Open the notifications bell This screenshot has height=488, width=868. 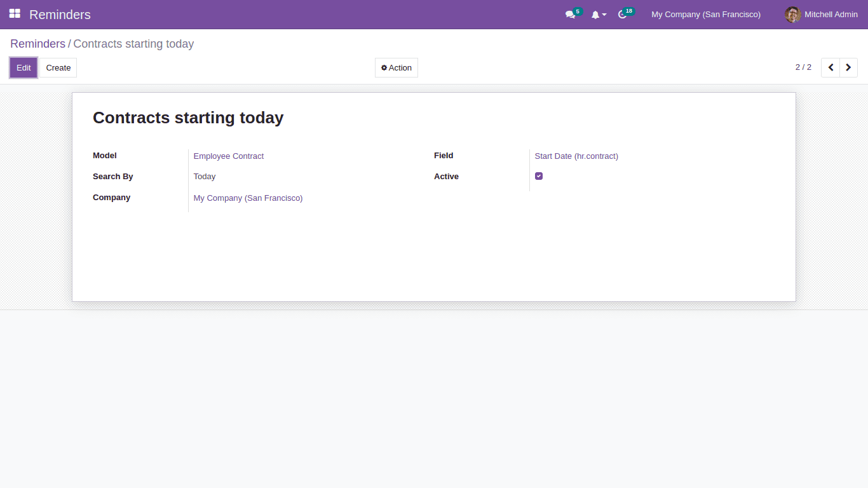[x=597, y=14]
